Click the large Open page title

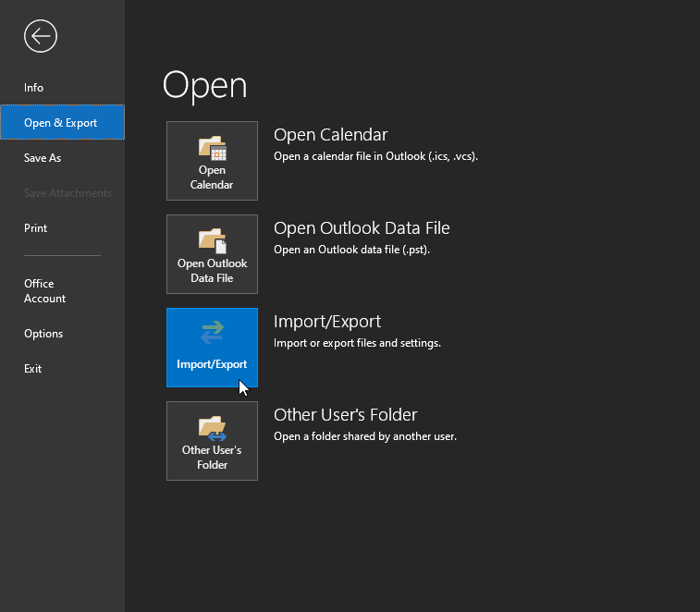click(x=205, y=86)
